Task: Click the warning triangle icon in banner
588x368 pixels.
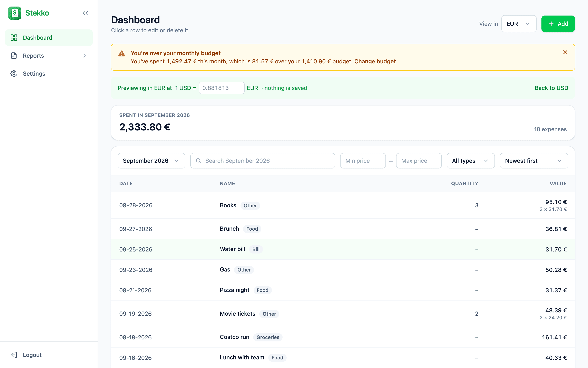Action: 121,53
